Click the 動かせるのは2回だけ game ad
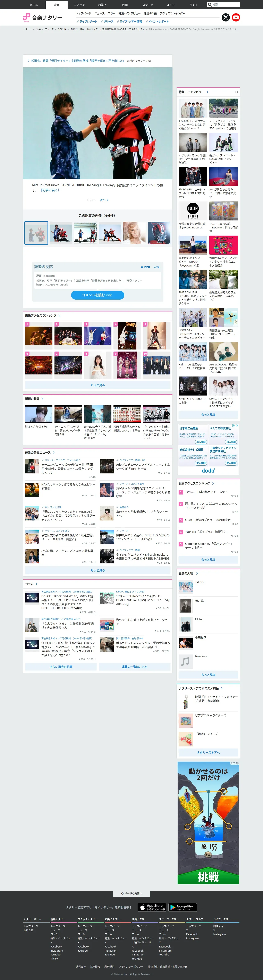Viewport: 263px width, 980px height. [x=208, y=823]
